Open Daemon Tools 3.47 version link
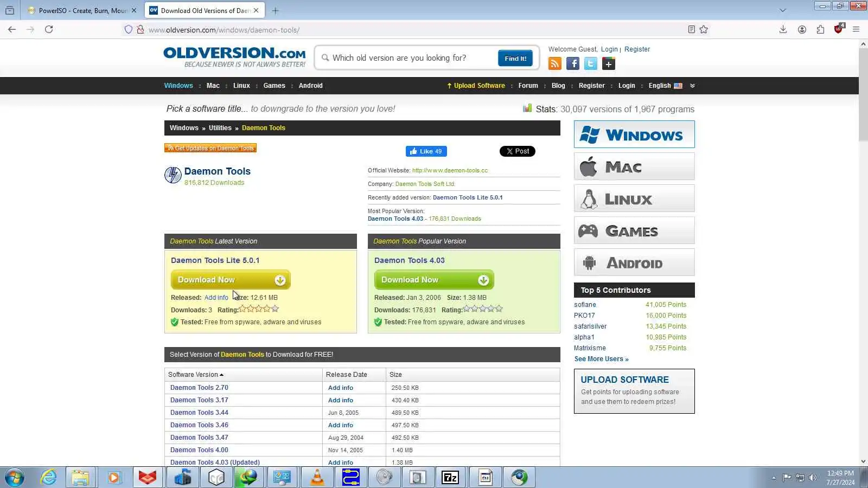Viewport: 868px width, 488px height. (199, 438)
